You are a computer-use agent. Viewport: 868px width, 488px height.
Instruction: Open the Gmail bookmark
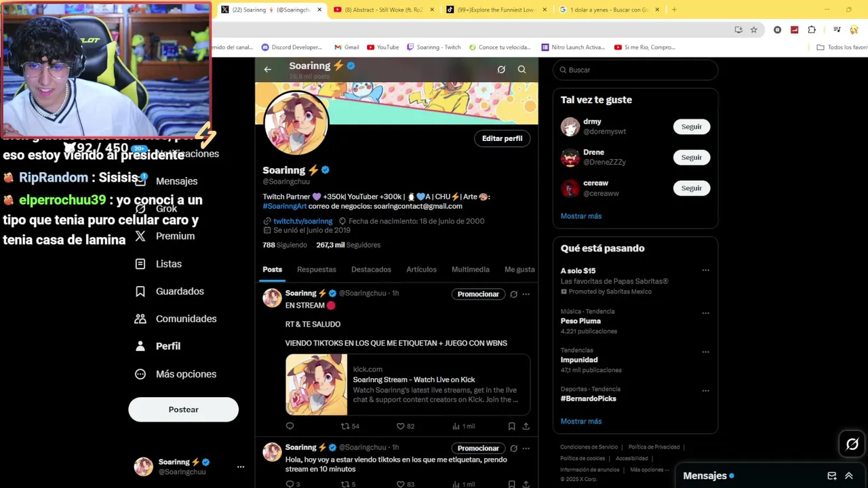[x=347, y=47]
